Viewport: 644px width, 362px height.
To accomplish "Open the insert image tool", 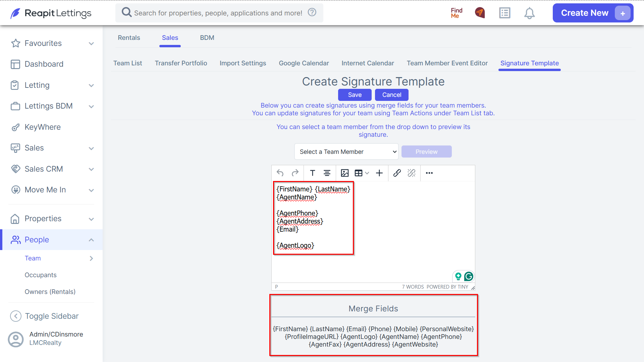I will tap(345, 173).
